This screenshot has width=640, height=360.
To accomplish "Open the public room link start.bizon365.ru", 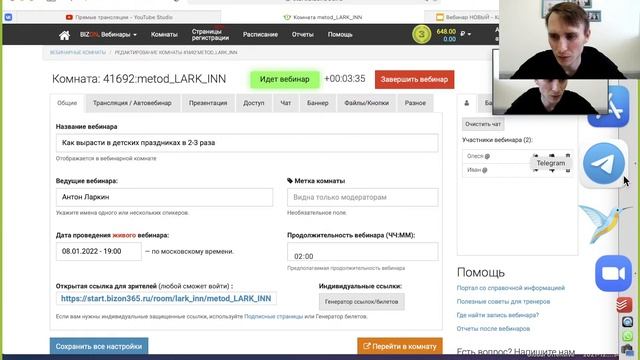I will pos(166,298).
